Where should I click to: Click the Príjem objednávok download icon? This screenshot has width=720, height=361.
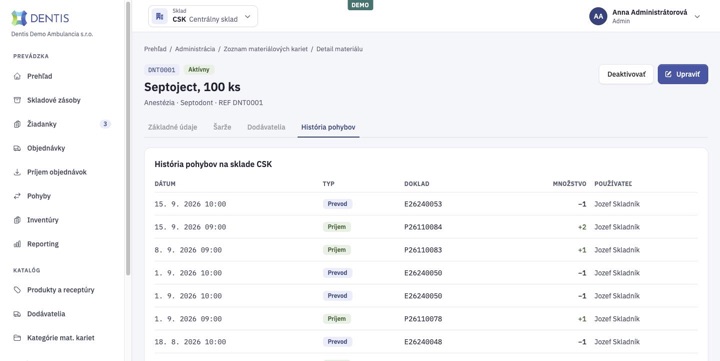click(x=17, y=172)
